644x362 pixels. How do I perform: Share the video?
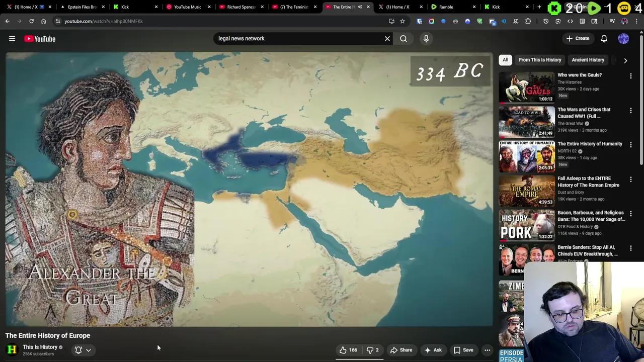tap(401, 350)
